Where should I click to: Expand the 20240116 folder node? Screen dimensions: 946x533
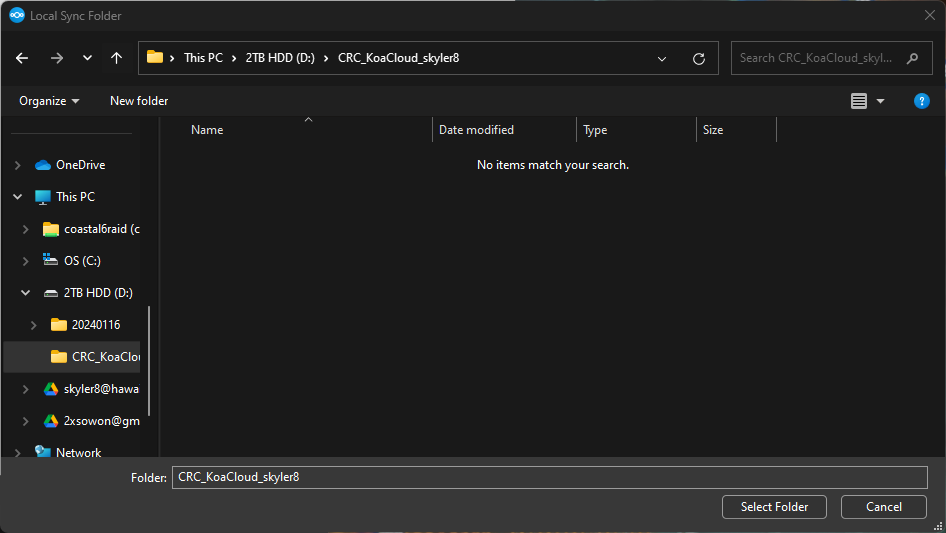(x=34, y=325)
